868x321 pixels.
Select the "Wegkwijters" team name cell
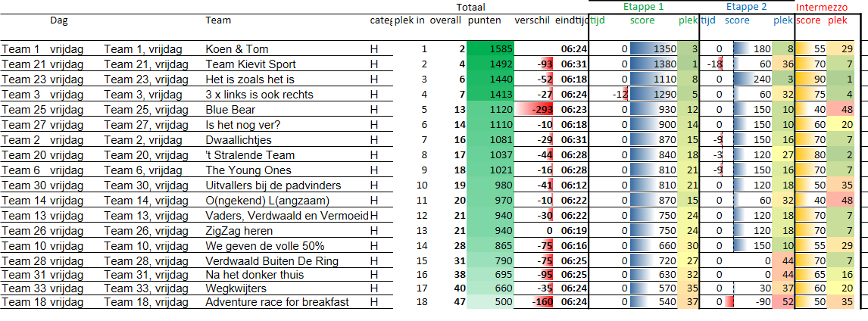point(236,287)
